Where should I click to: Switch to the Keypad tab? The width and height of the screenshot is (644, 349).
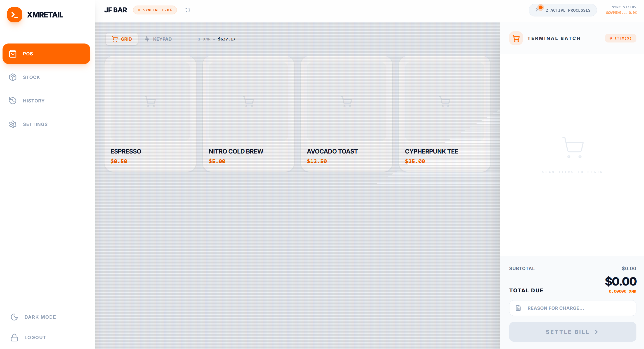point(158,39)
